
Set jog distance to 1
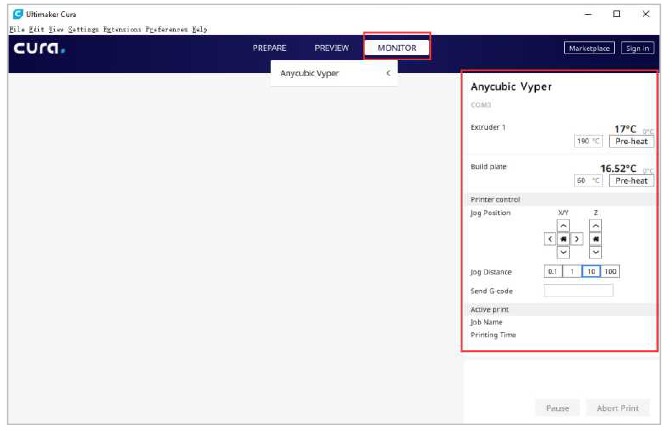tap(572, 272)
